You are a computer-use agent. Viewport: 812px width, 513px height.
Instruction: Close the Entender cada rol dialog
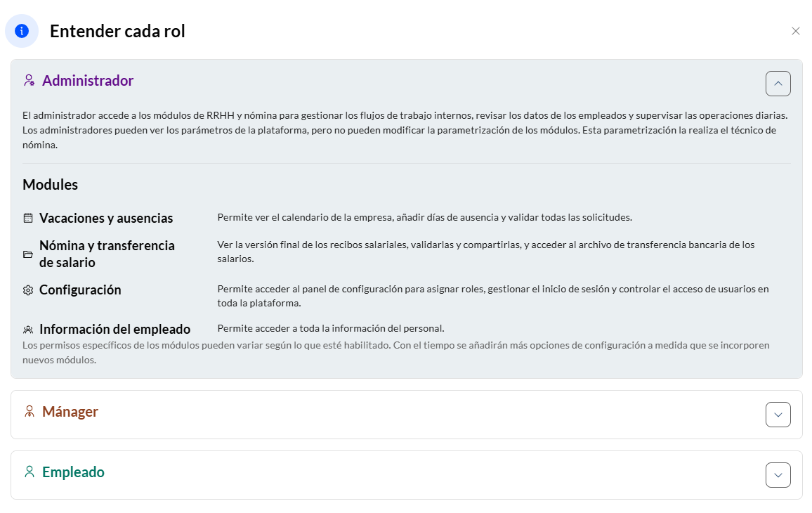pyautogui.click(x=795, y=31)
